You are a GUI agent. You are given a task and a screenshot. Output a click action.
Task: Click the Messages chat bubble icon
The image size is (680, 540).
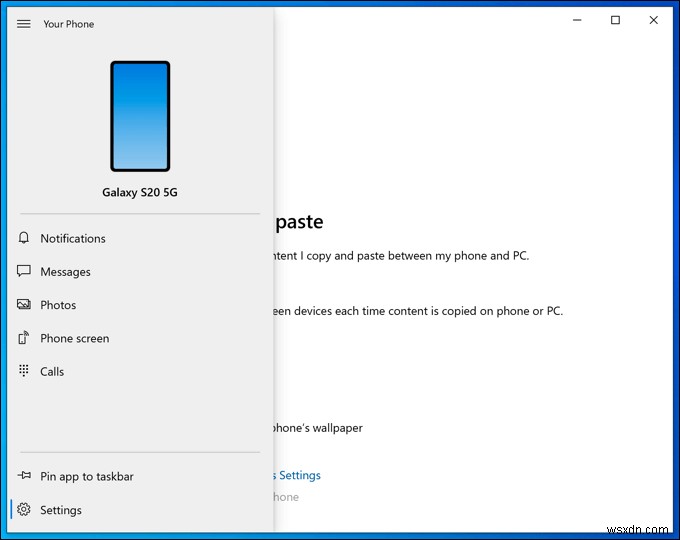(24, 271)
